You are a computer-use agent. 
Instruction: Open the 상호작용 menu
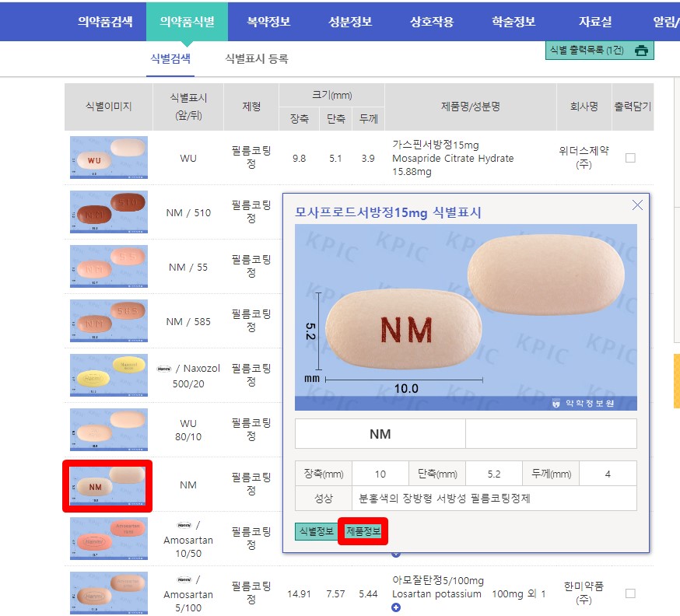point(432,21)
